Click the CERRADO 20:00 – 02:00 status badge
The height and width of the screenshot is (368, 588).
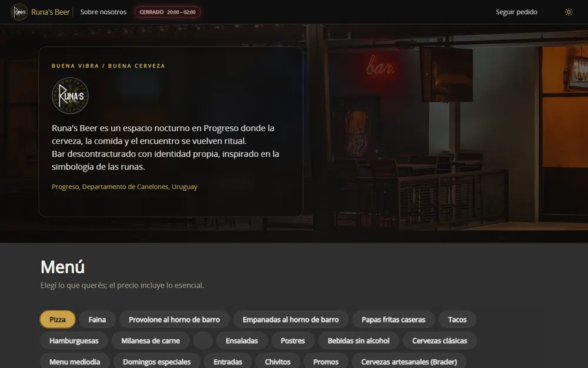(168, 12)
